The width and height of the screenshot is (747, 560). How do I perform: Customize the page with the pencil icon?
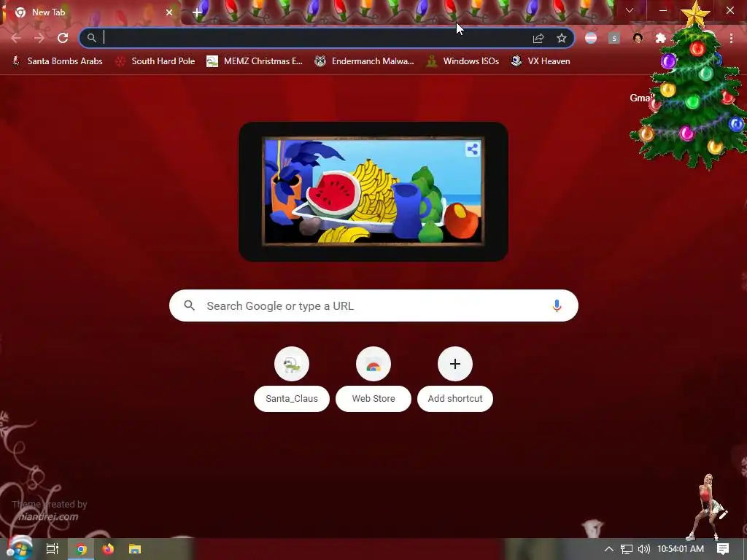pos(723,514)
